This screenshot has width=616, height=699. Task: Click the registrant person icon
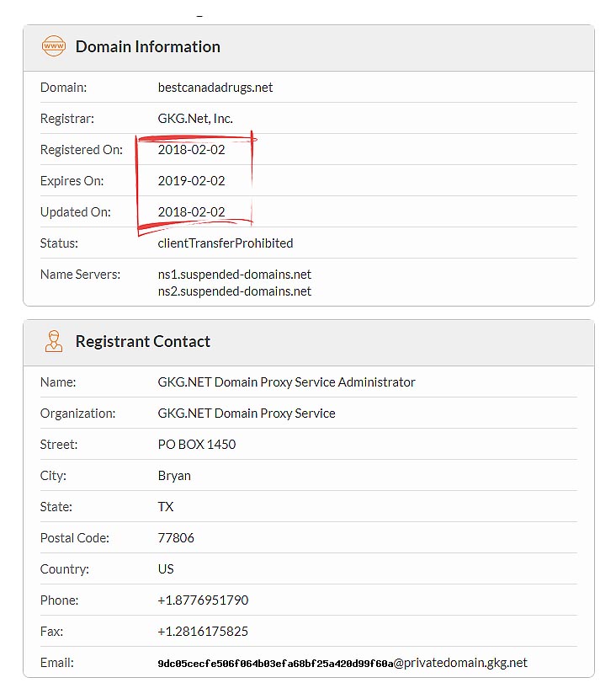54,341
